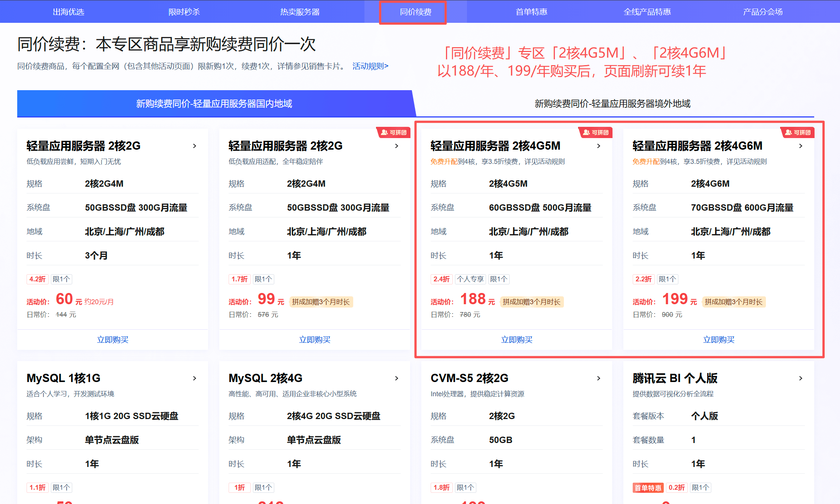This screenshot has width=840, height=504.
Task: Open 轻量应用服务器 2核4G5M title
Action: 495,146
